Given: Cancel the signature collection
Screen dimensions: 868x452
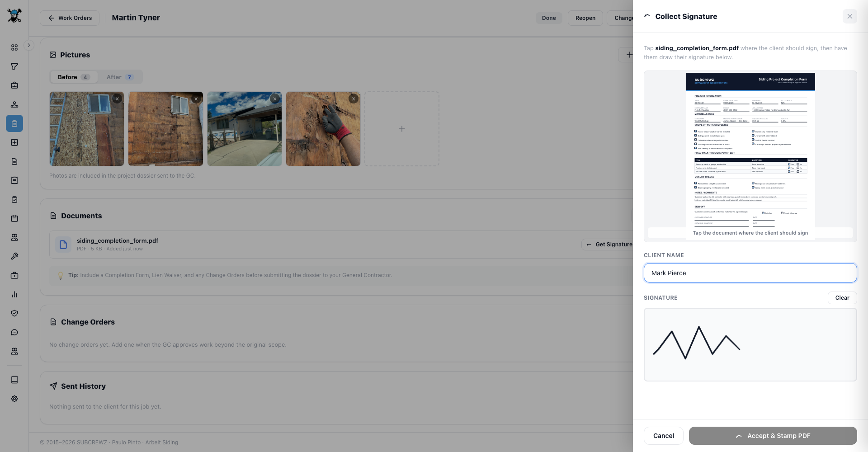Looking at the screenshot, I should click(x=664, y=436).
